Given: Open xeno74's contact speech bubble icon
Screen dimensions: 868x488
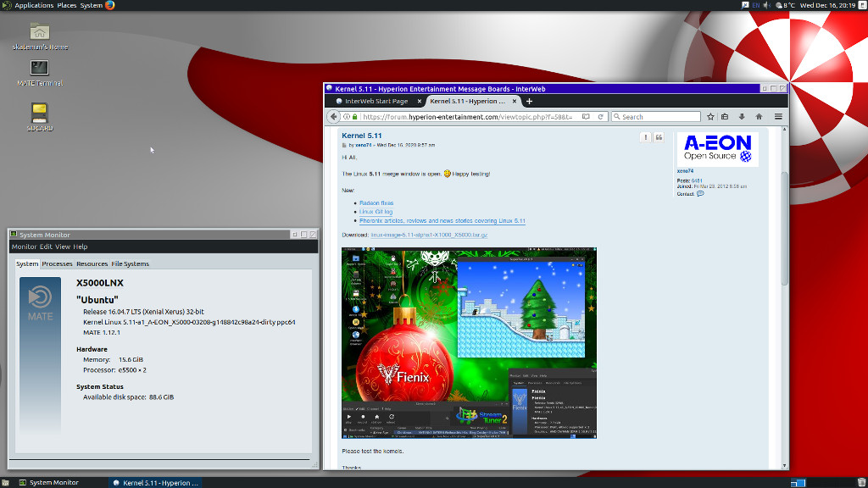Looking at the screenshot, I should click(700, 194).
